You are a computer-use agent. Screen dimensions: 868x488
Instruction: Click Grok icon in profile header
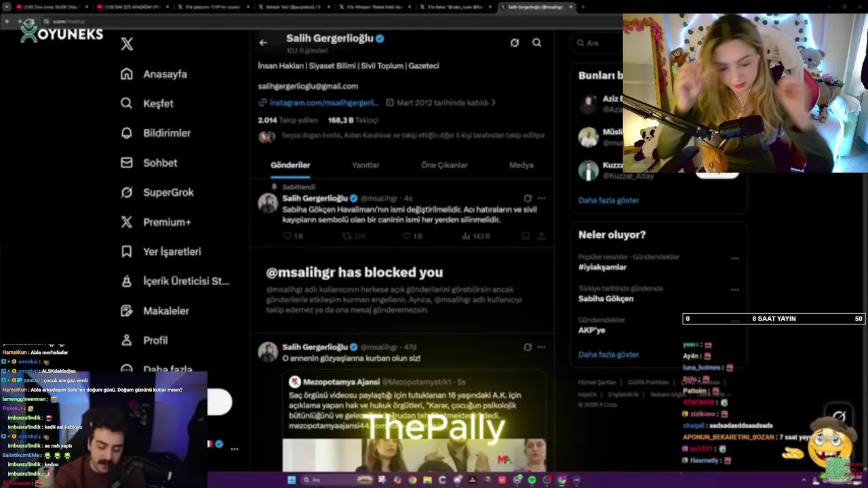click(x=515, y=43)
